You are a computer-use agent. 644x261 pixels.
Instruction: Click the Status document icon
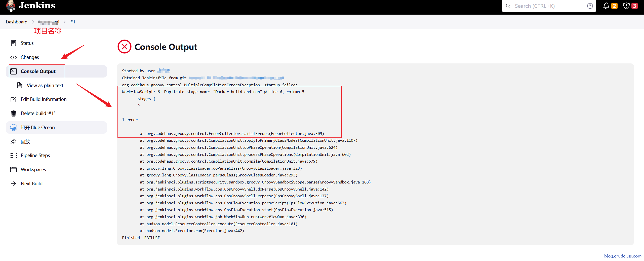click(x=14, y=43)
